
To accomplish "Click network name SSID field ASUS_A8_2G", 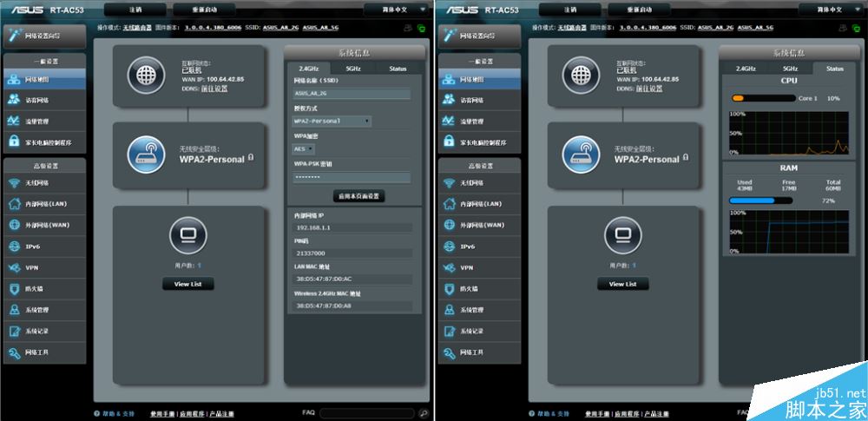I will [352, 94].
